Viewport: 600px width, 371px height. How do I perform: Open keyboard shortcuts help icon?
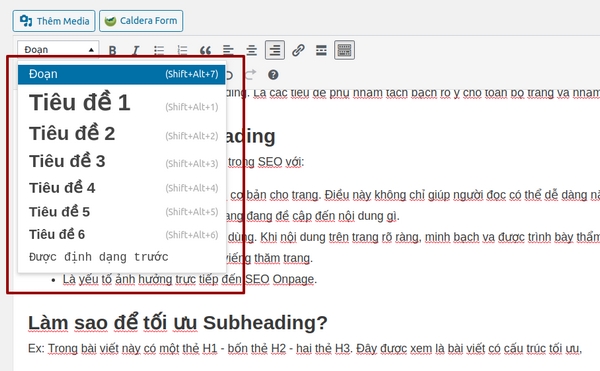coord(273,75)
